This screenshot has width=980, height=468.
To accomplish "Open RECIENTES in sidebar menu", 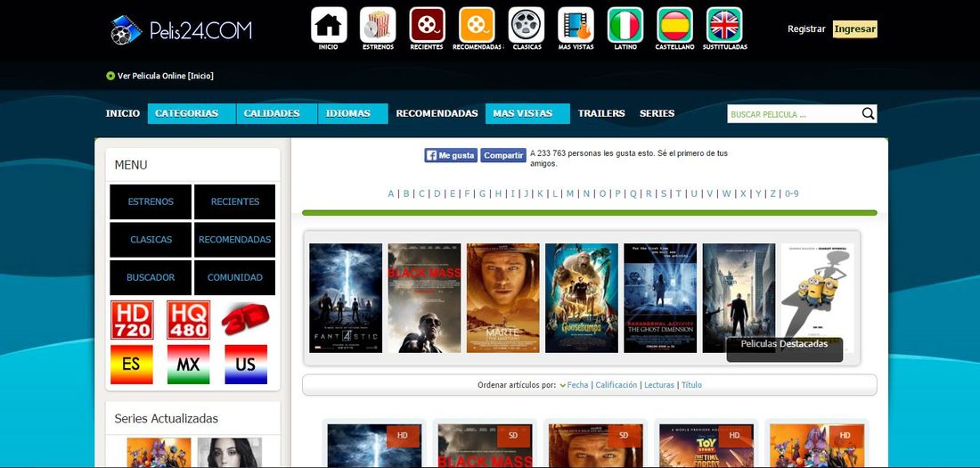I will coord(235,201).
